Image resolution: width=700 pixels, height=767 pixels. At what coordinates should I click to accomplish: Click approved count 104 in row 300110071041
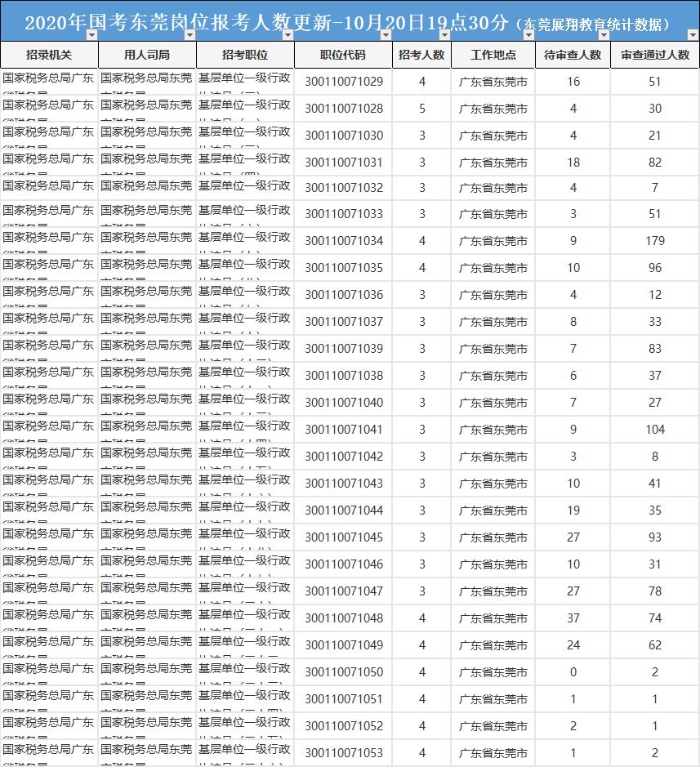pos(655,429)
